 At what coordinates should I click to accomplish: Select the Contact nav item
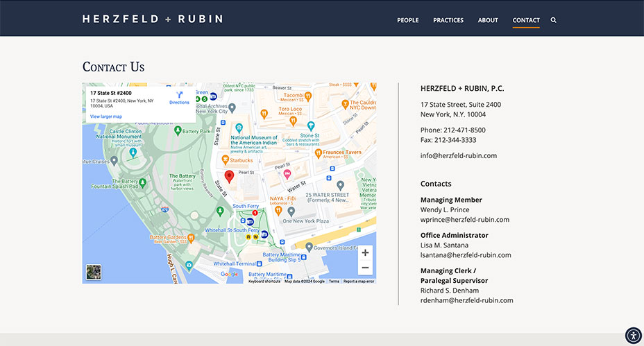point(526,20)
